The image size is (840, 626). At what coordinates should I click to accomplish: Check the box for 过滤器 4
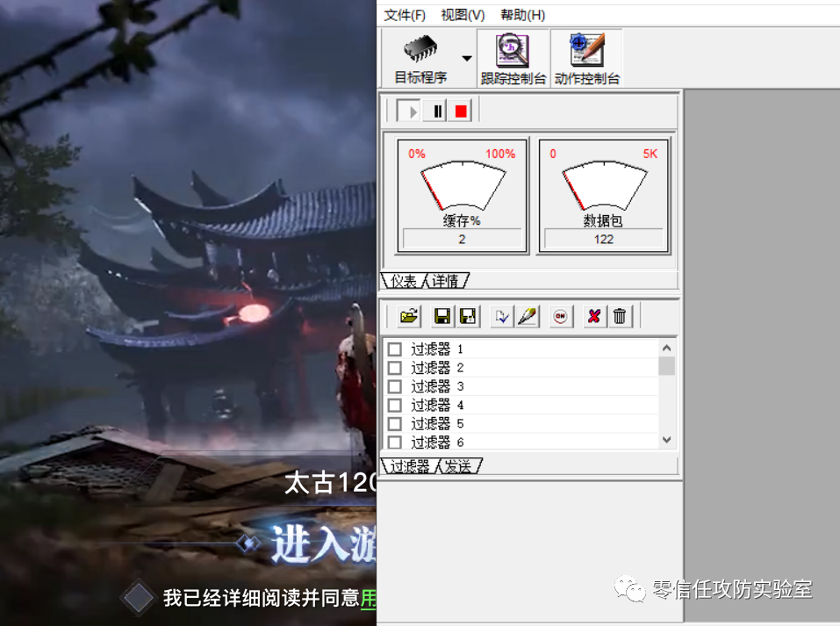[395, 405]
